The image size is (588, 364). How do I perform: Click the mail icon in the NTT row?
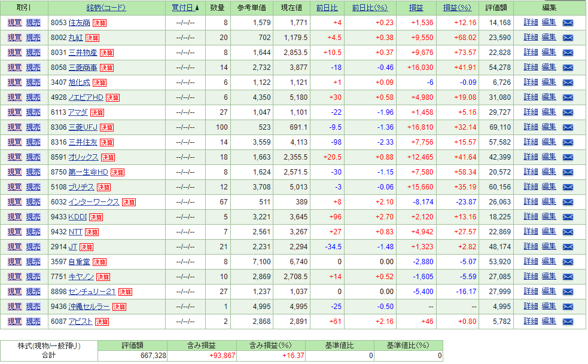[568, 232]
